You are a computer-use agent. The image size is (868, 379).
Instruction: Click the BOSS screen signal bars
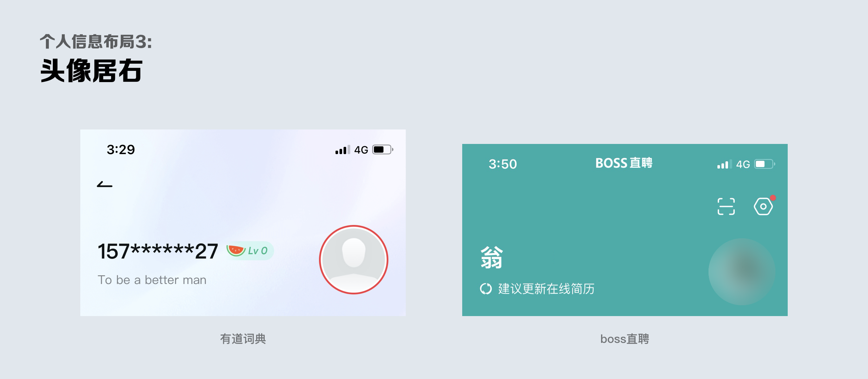[724, 164]
